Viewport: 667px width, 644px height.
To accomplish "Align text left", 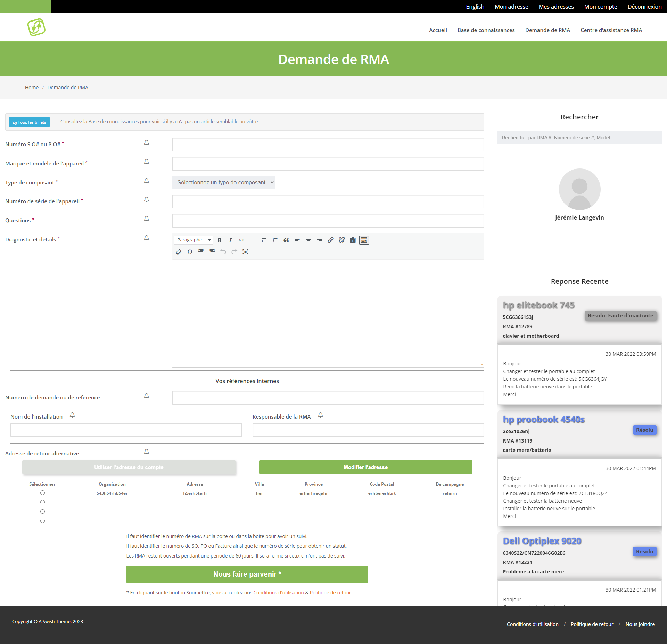I will tap(297, 240).
